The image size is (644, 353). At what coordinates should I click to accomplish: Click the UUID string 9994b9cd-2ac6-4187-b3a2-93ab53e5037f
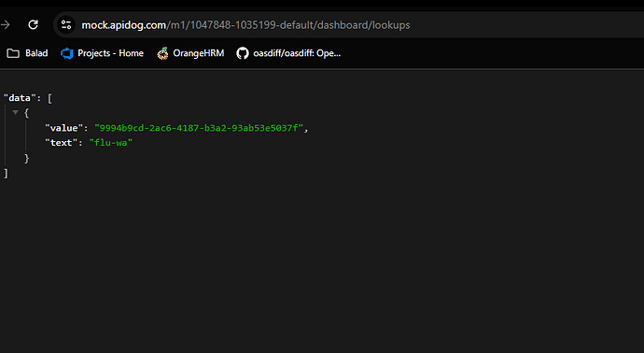(x=199, y=128)
